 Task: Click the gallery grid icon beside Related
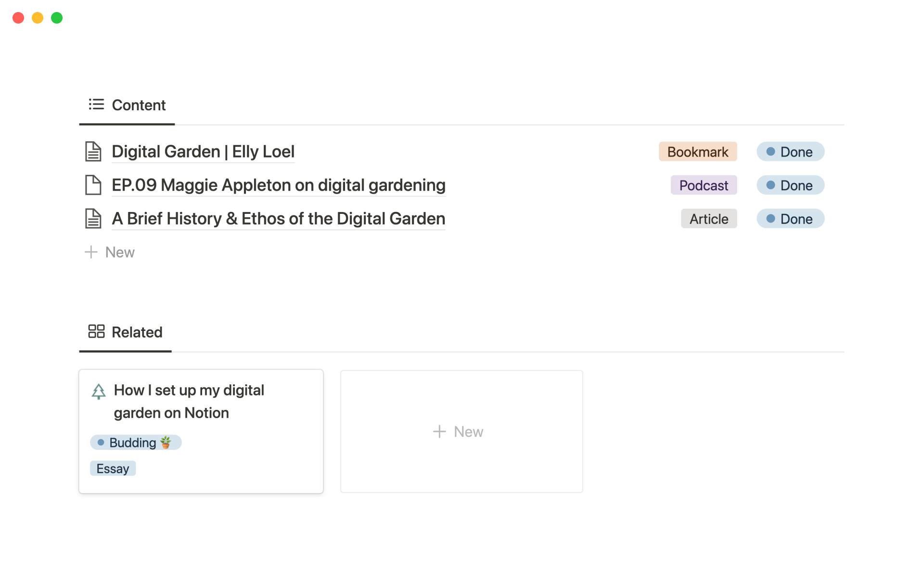(x=96, y=331)
